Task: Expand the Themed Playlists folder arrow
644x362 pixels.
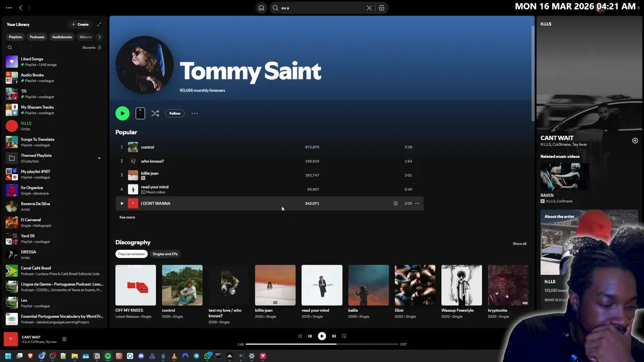Action: pos(99,158)
